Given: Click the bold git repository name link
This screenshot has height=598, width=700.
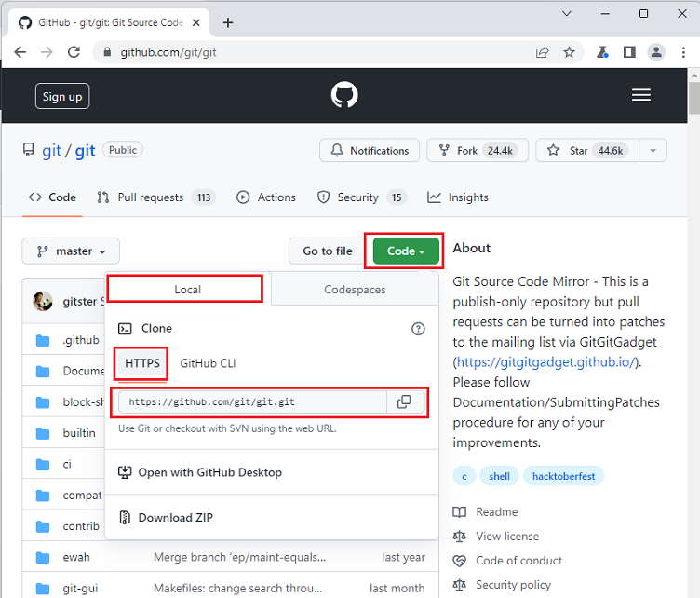Looking at the screenshot, I should 86,151.
